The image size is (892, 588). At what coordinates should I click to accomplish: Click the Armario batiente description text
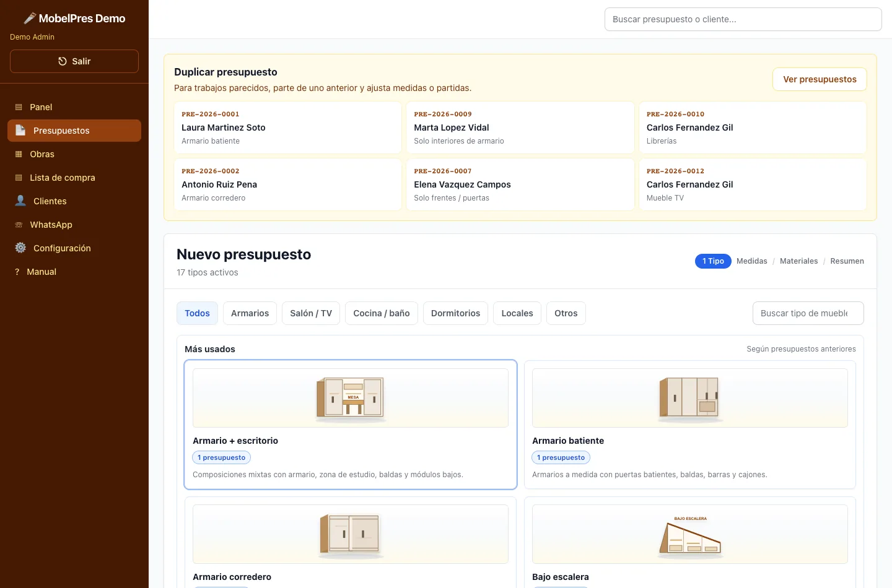click(x=650, y=475)
